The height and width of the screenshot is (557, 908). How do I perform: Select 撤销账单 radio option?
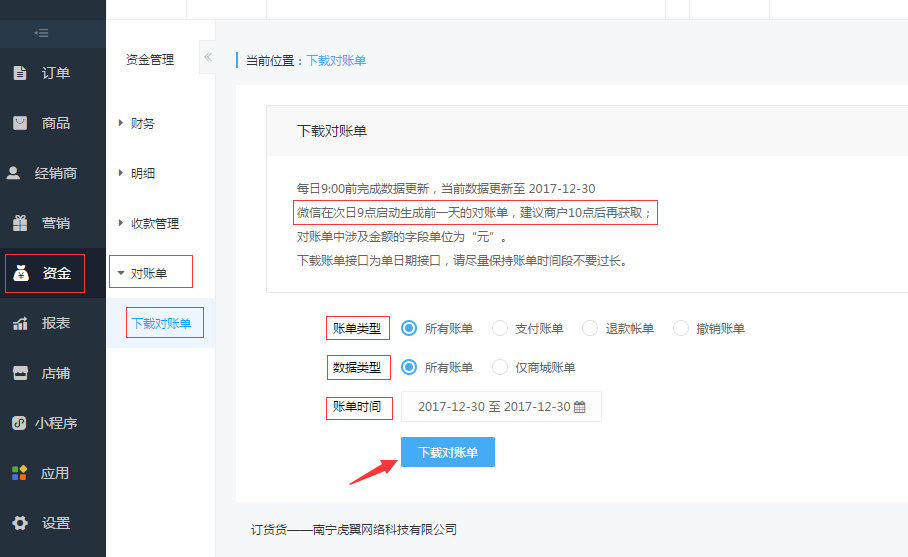click(x=681, y=328)
